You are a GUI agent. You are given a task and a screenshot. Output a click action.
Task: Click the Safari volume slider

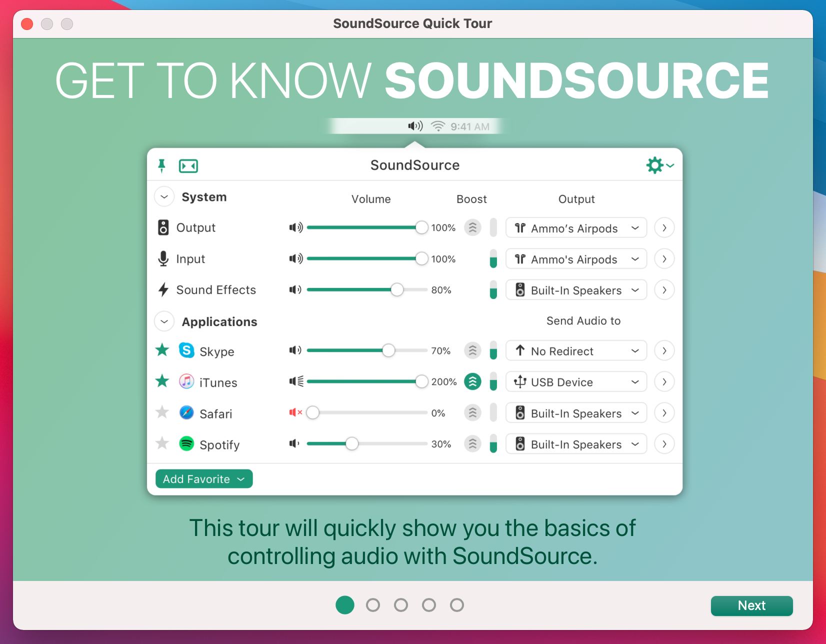coord(367,412)
